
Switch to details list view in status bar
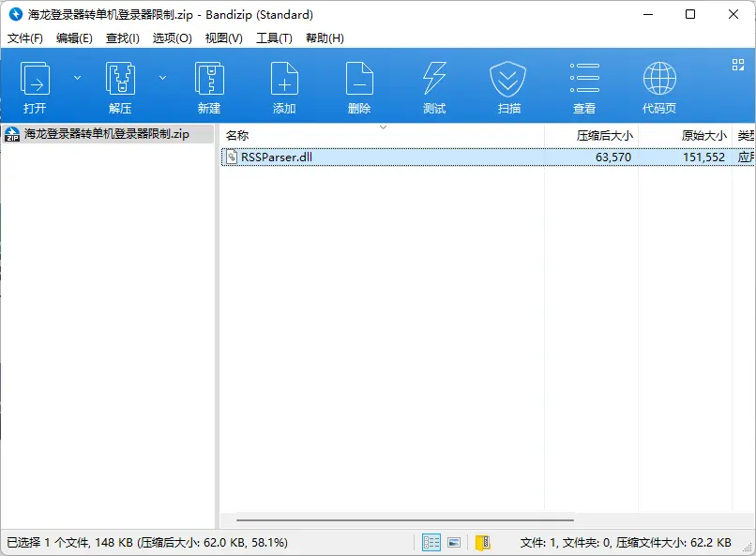[431, 542]
